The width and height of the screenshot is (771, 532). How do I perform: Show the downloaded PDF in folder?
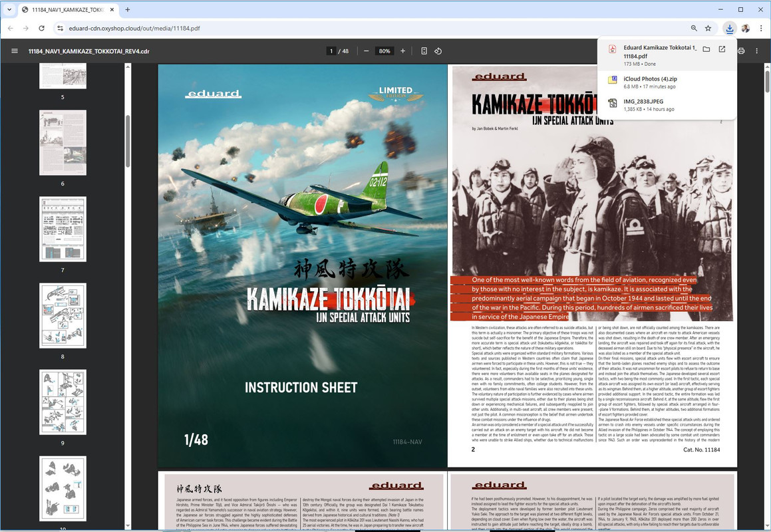coord(706,49)
